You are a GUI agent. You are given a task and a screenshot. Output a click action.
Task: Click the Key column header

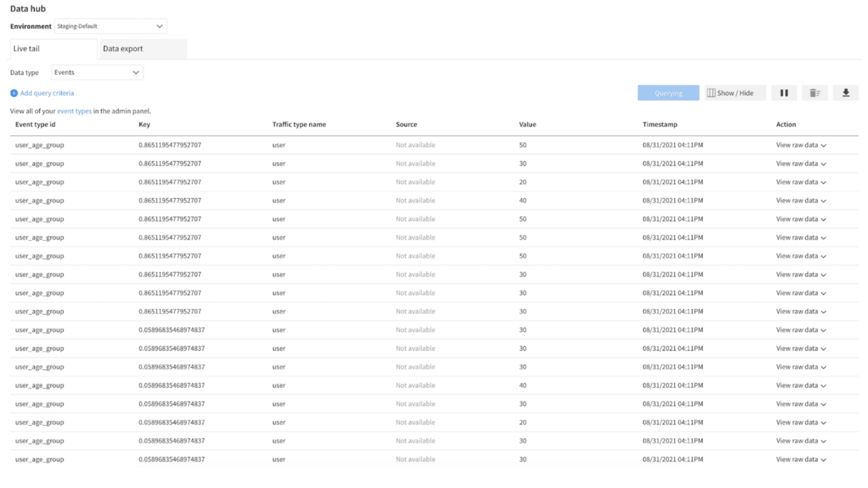point(144,124)
